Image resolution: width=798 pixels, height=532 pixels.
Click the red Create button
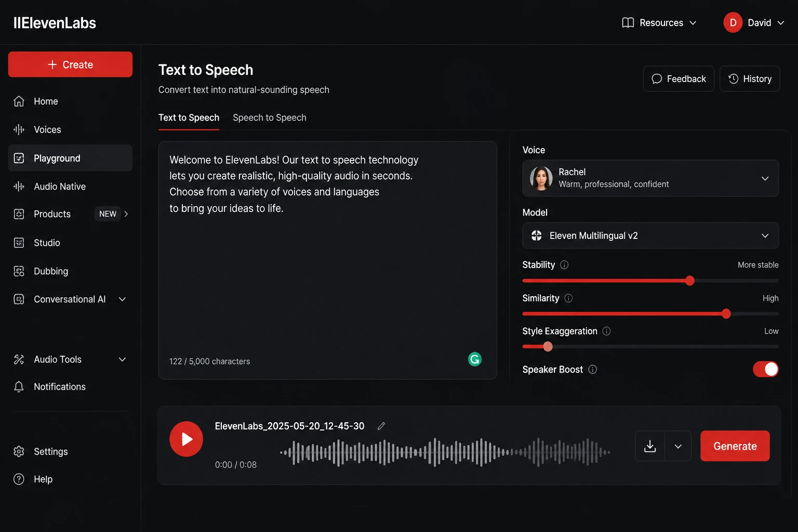click(x=70, y=64)
